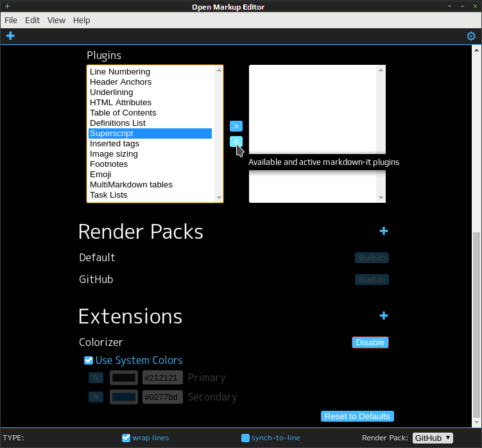
Task: Click the #0277bd hex color field
Action: [162, 397]
